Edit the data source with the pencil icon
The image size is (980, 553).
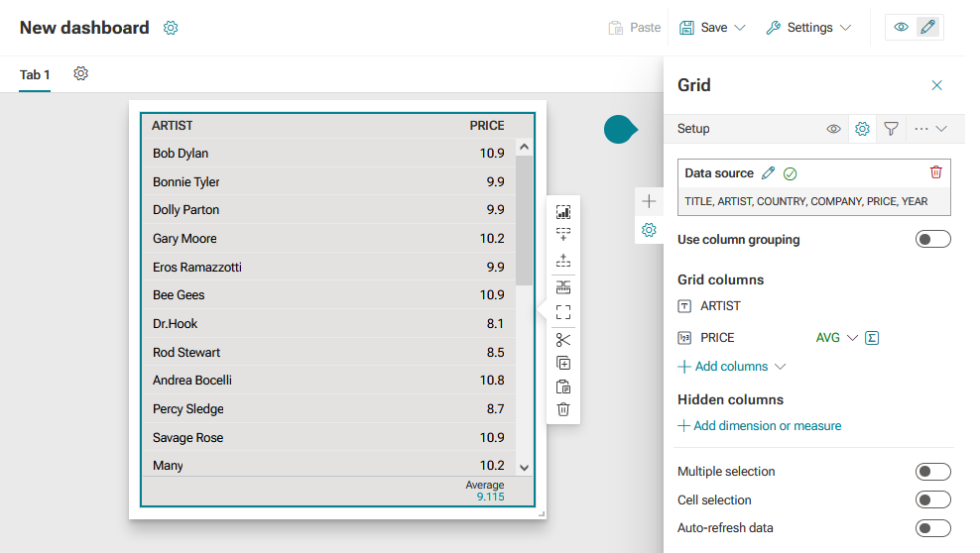pyautogui.click(x=768, y=173)
